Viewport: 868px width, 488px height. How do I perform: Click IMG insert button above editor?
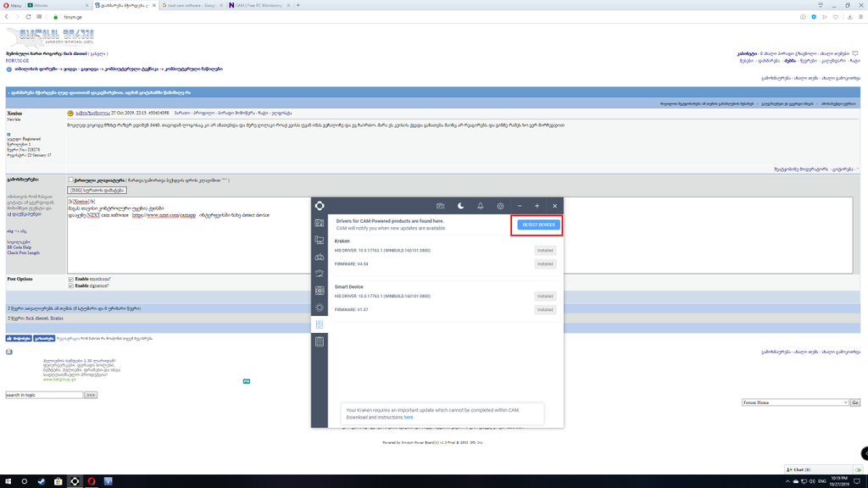(97, 190)
